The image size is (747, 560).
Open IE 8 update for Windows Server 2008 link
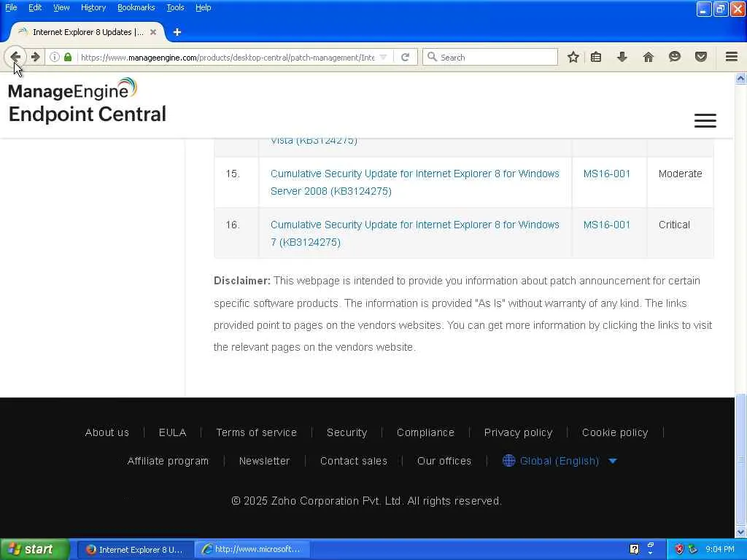pyautogui.click(x=414, y=182)
